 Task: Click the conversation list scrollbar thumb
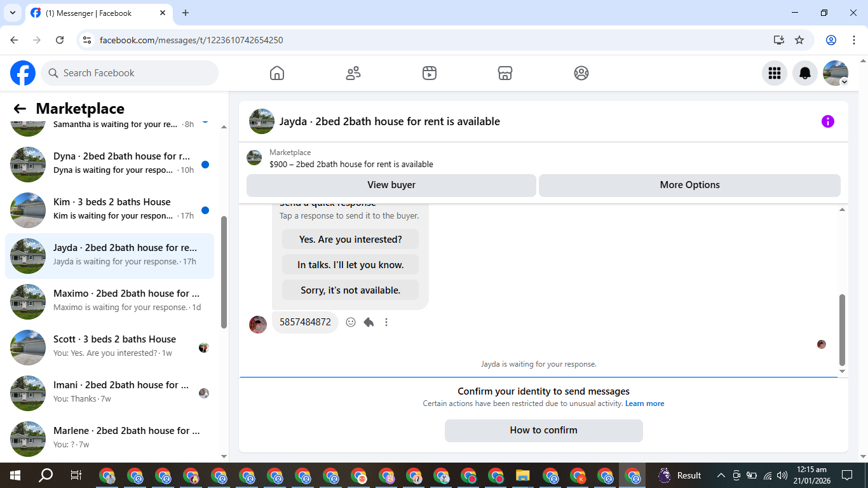pos(224,272)
